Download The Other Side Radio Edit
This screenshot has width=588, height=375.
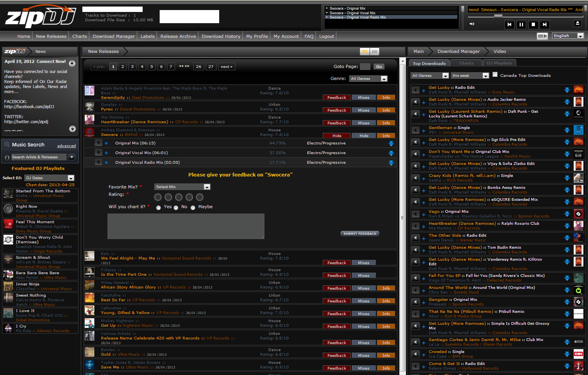tap(567, 238)
